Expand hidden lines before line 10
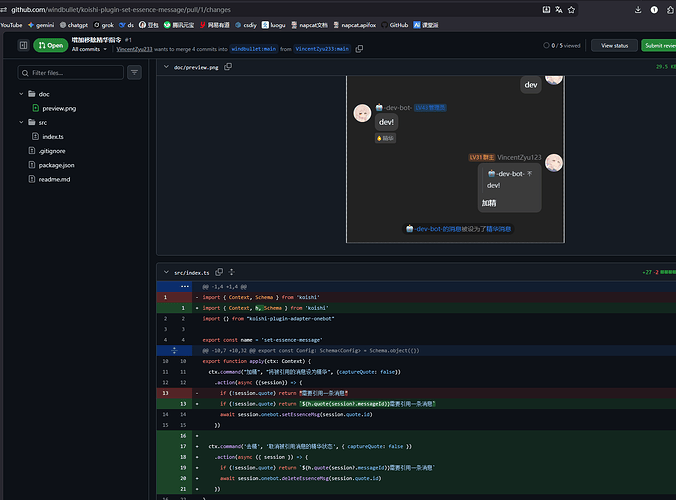 pos(174,350)
